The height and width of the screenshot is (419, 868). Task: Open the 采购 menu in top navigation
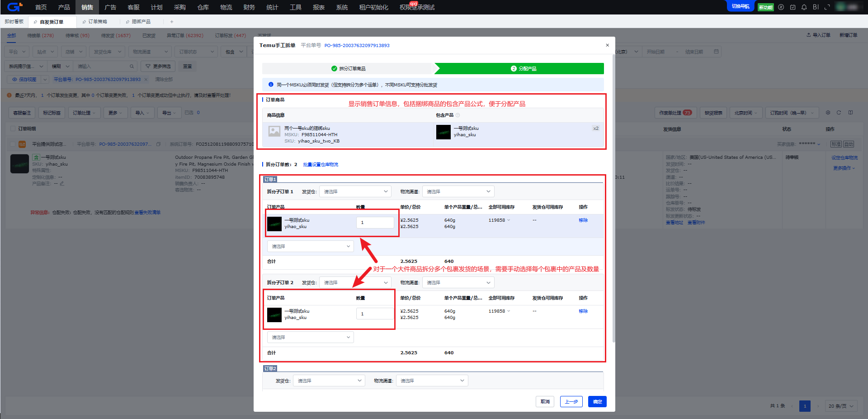coord(179,7)
